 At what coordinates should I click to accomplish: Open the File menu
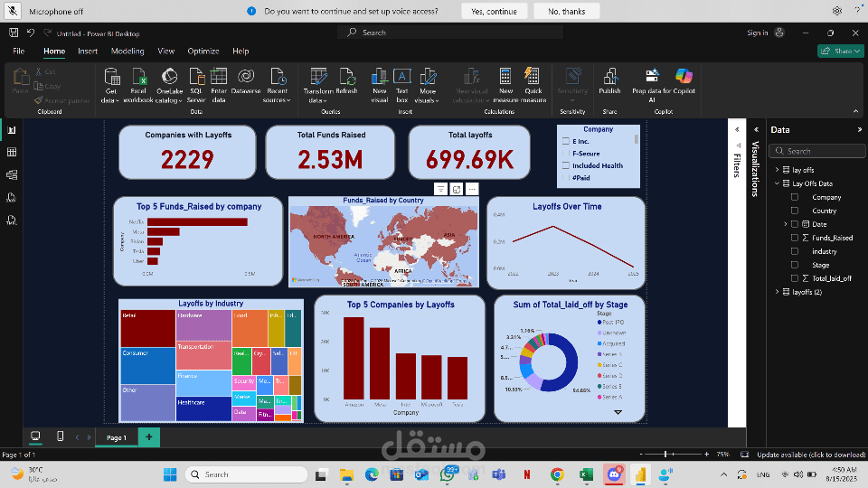point(18,51)
